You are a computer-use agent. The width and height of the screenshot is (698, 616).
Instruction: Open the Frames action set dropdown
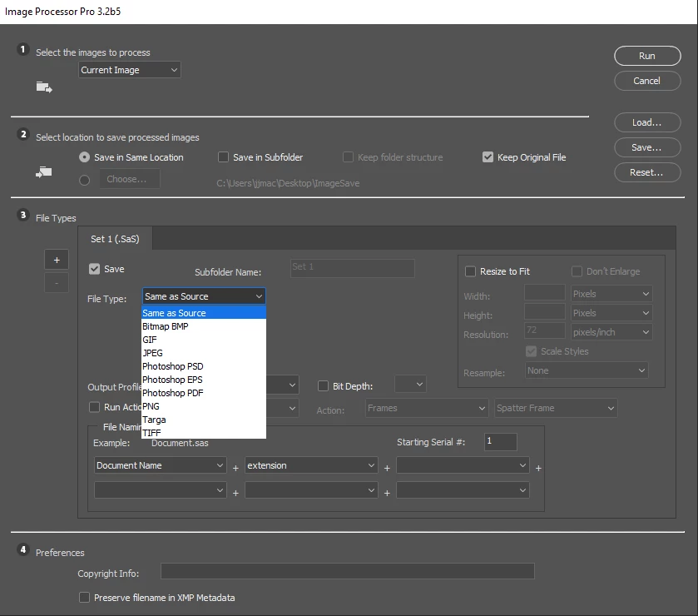pyautogui.click(x=426, y=408)
